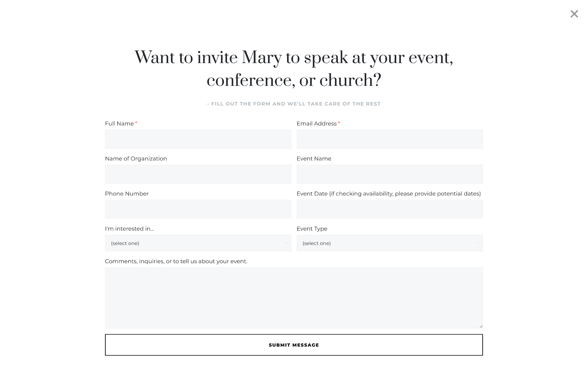Click the comments box resize handle
Image resolution: width=588 pixels, height=368 pixels.
tap(481, 326)
